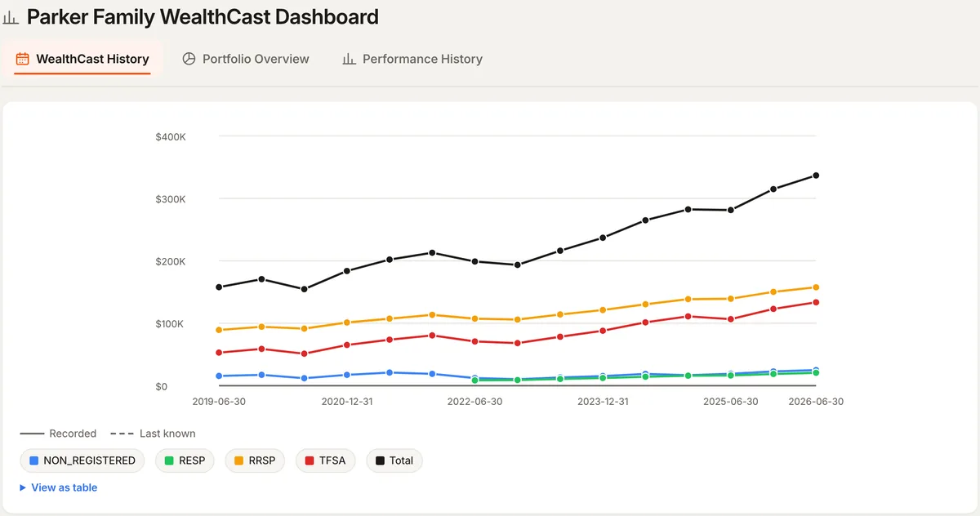Toggle the TFSA series legend chip
Viewport: 980px width, 516px height.
coord(325,460)
